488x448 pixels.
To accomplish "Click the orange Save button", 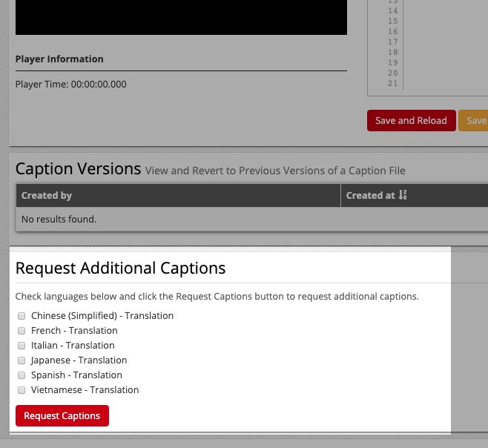I will [x=473, y=120].
